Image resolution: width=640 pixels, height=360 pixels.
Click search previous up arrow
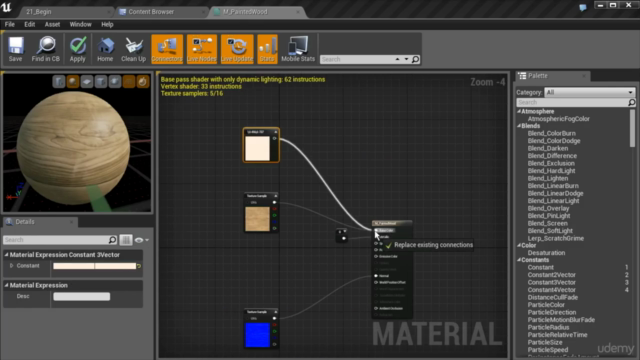(397, 59)
